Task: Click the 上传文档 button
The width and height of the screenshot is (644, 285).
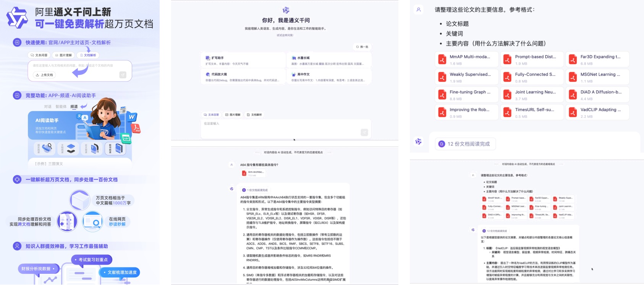Action: (44, 75)
